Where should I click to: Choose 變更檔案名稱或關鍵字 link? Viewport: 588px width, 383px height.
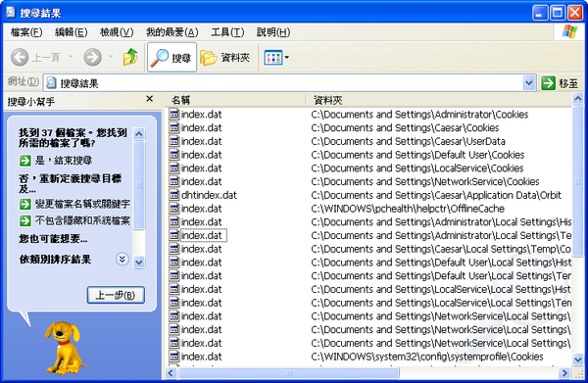(x=82, y=204)
